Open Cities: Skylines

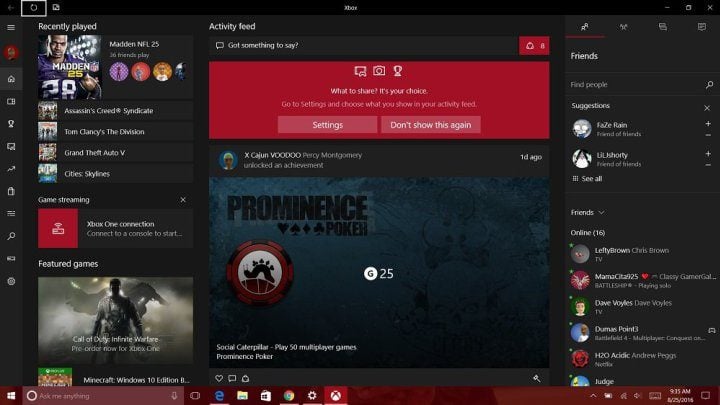coord(115,174)
